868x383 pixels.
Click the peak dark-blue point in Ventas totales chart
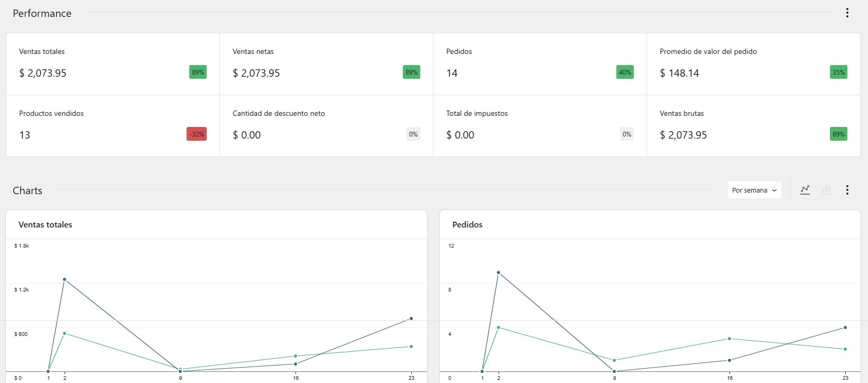point(64,279)
